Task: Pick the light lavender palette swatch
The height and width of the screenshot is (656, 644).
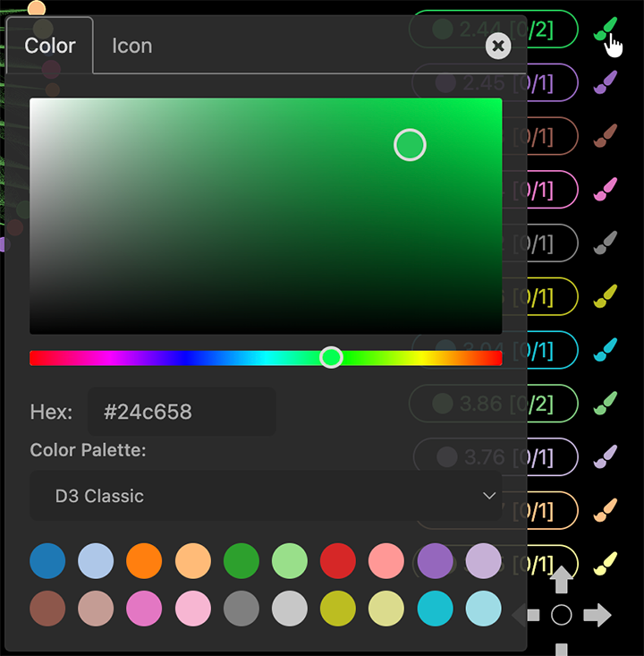Action: tap(483, 561)
